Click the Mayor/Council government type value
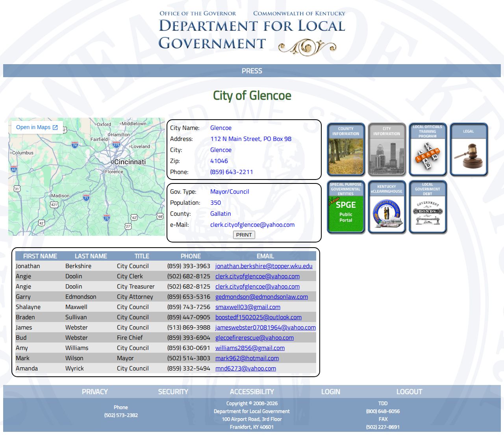The height and width of the screenshot is (435, 504). tap(230, 192)
